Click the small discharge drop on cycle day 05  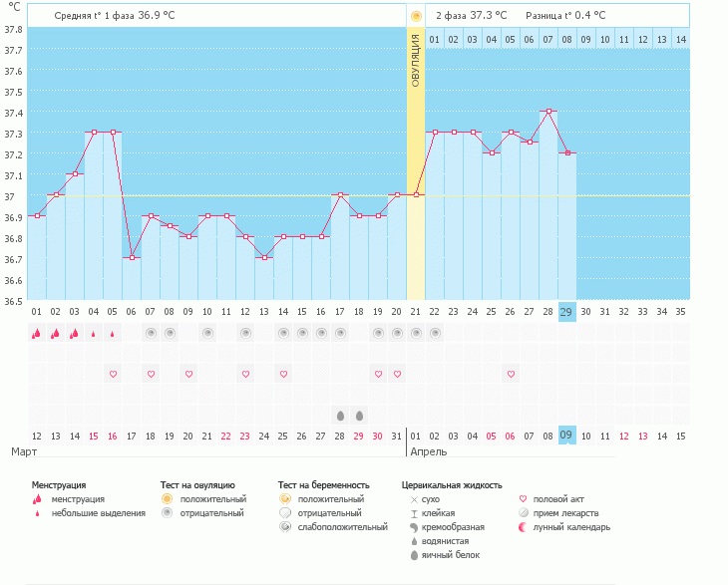tap(113, 334)
